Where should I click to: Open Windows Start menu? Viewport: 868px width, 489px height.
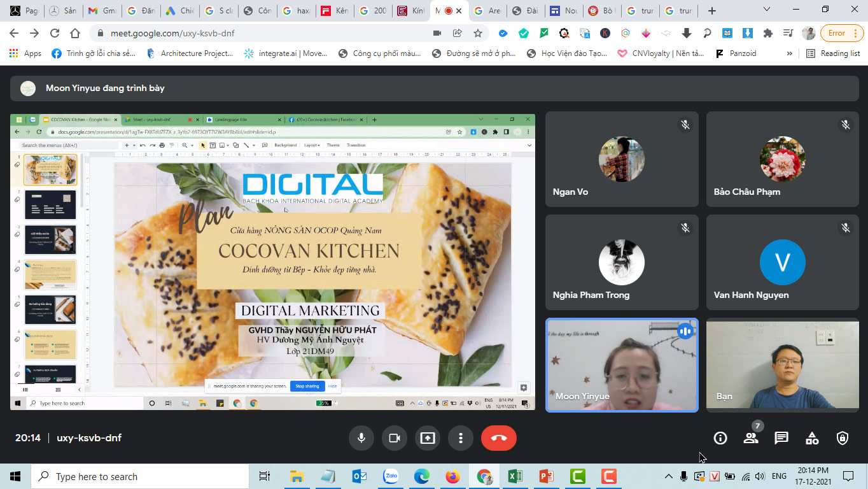(15, 476)
